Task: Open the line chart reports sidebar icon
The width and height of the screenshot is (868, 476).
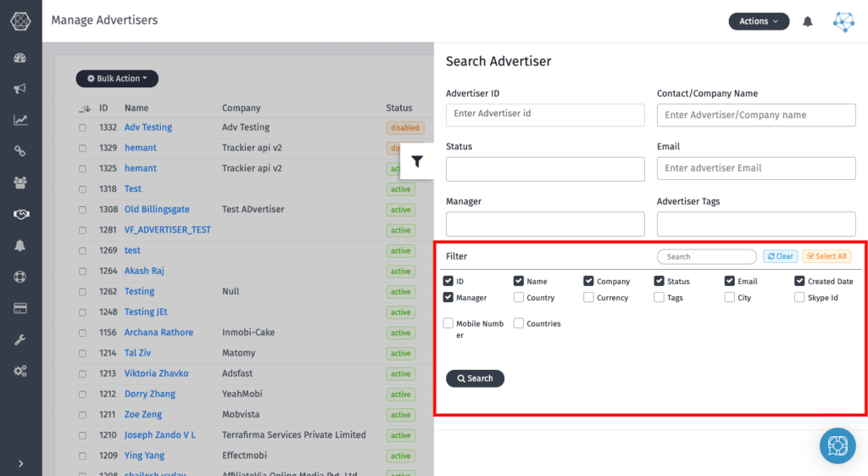Action: (x=20, y=120)
